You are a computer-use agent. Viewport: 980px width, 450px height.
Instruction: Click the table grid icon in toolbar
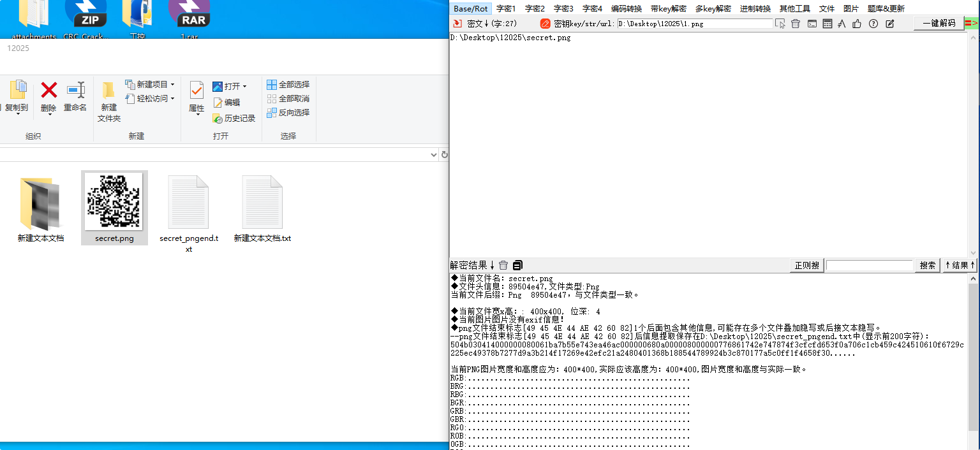coord(827,24)
